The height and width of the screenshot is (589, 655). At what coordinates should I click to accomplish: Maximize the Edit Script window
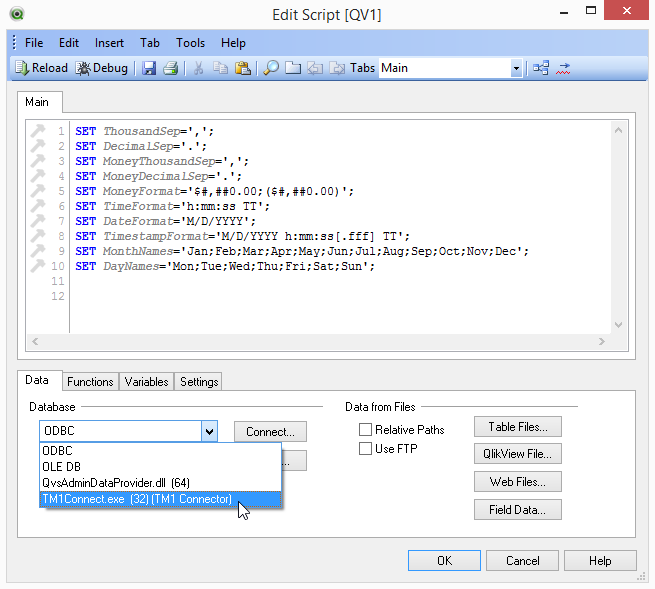[x=591, y=10]
